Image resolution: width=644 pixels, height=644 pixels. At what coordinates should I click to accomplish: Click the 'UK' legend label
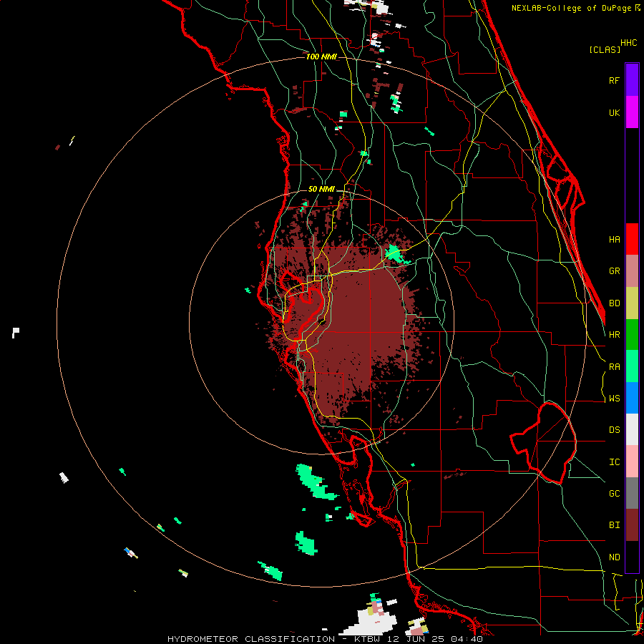point(614,112)
